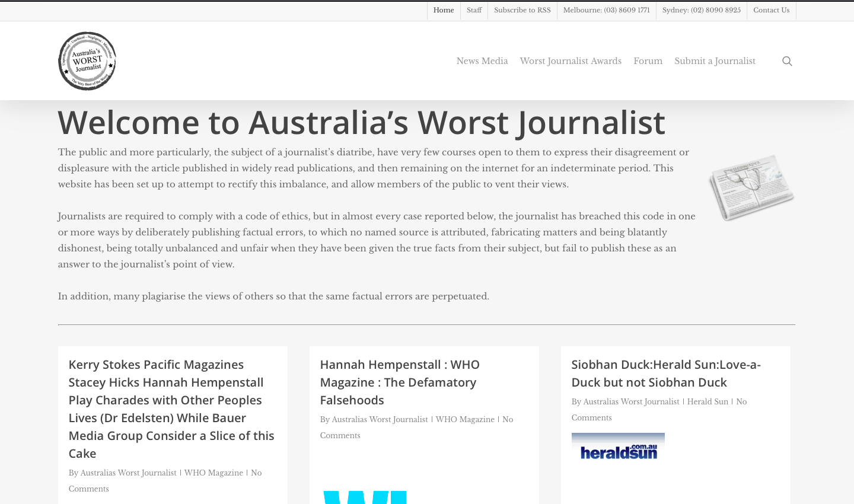Open the Contact Us page
854x504 pixels.
point(771,10)
